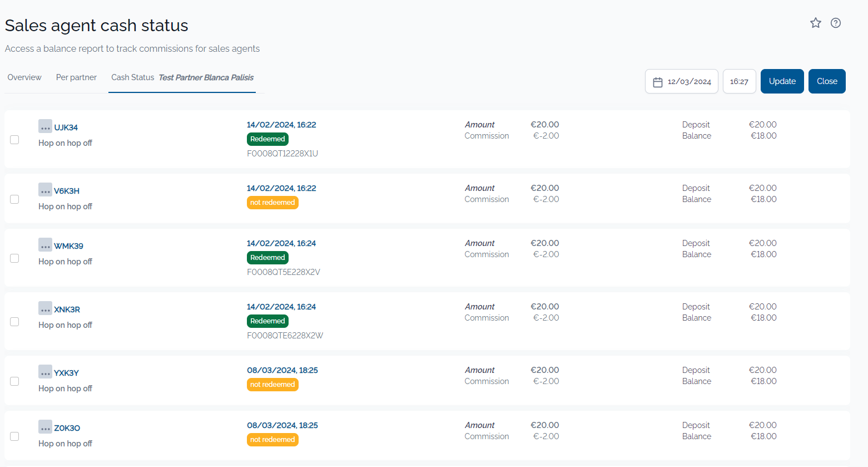
Task: Open the time selector showing 16:27
Action: point(739,81)
